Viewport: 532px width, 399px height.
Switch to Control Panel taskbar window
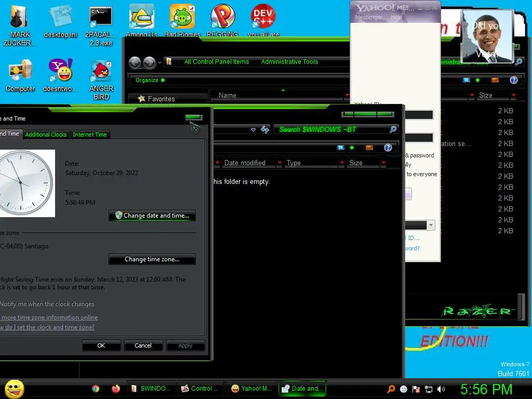pyautogui.click(x=200, y=389)
